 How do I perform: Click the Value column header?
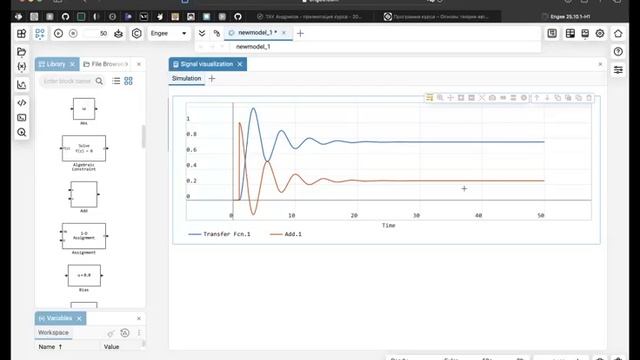tap(111, 347)
